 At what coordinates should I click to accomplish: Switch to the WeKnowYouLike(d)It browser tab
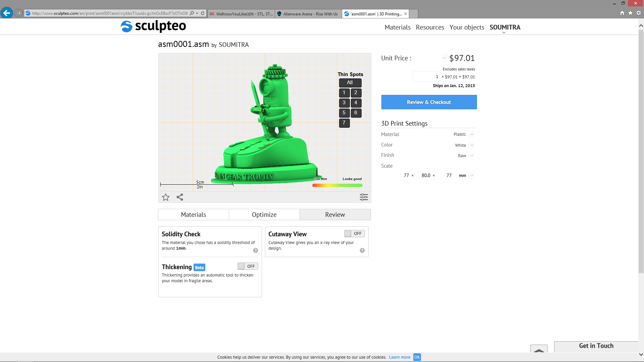[241, 14]
